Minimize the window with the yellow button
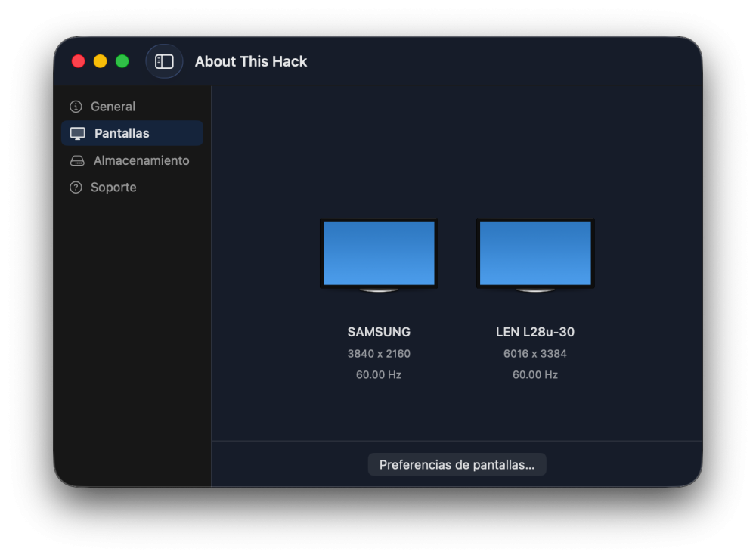 [x=101, y=61]
